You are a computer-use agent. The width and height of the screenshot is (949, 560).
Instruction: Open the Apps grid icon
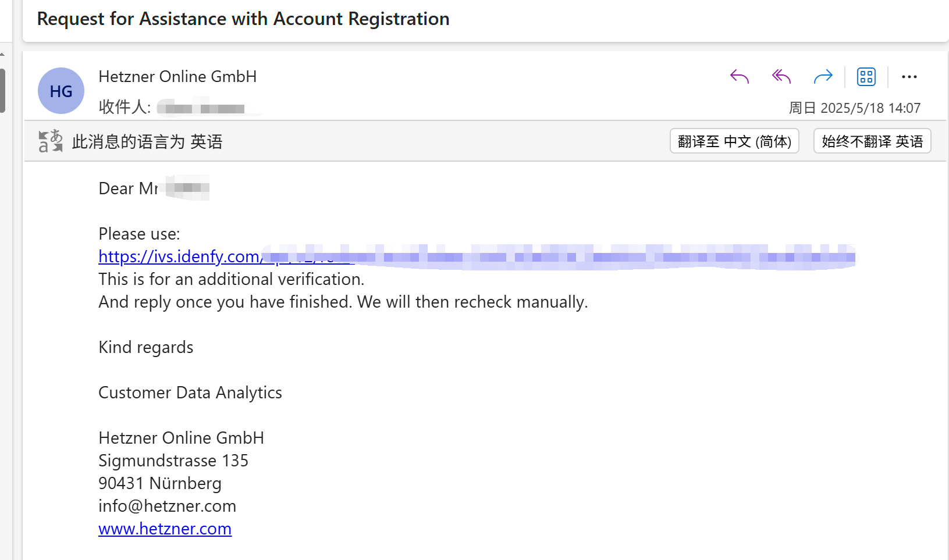[x=866, y=77]
